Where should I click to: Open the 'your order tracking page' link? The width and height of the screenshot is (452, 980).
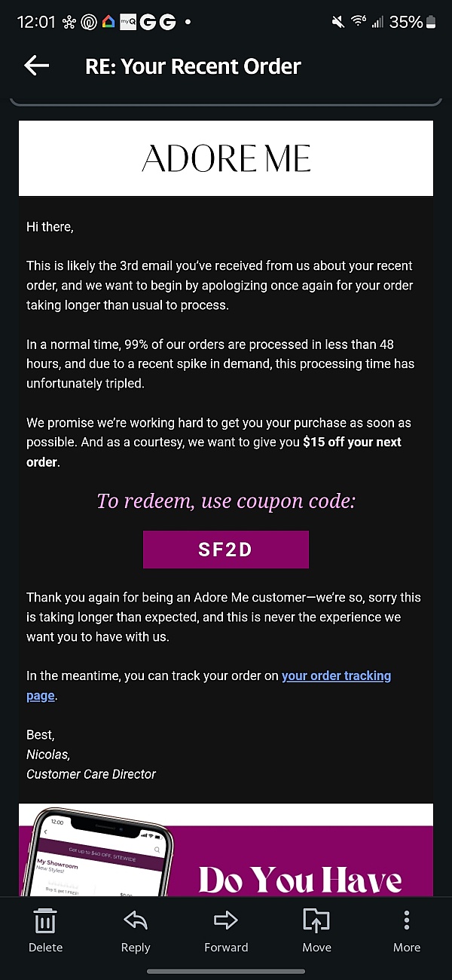click(x=209, y=685)
